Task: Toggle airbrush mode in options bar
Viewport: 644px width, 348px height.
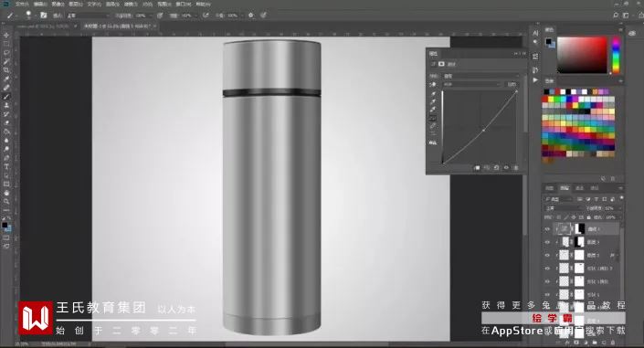Action: click(x=206, y=16)
